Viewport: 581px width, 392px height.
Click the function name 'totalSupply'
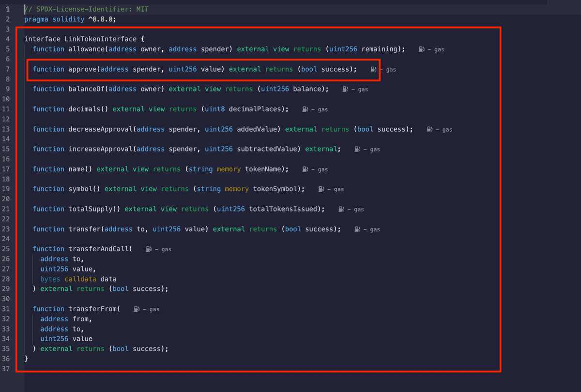[x=91, y=209]
